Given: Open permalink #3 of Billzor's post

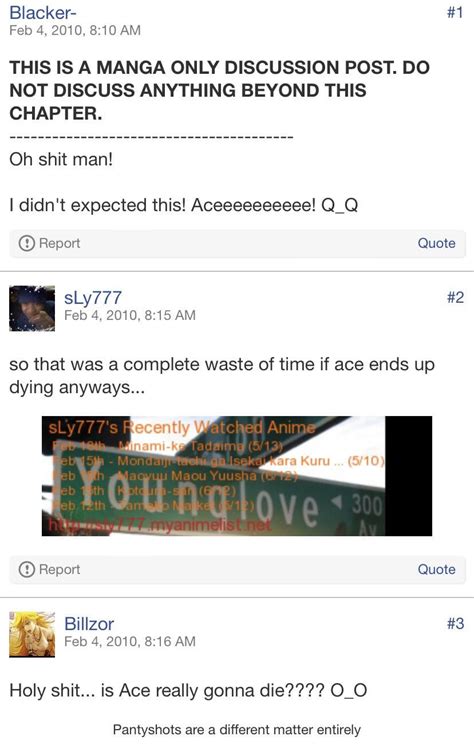Looking at the screenshot, I should point(455,624).
